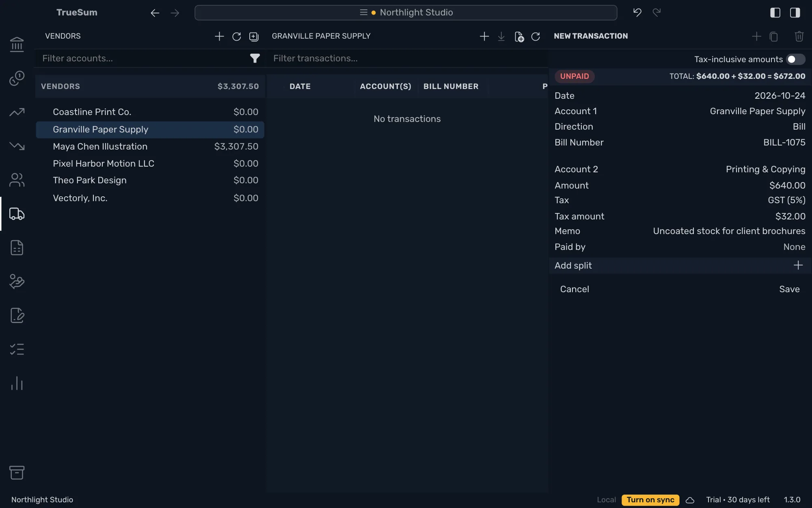This screenshot has width=812, height=508.
Task: Select vendor Pixel Harbor Motion LLC
Action: pyautogui.click(x=150, y=163)
